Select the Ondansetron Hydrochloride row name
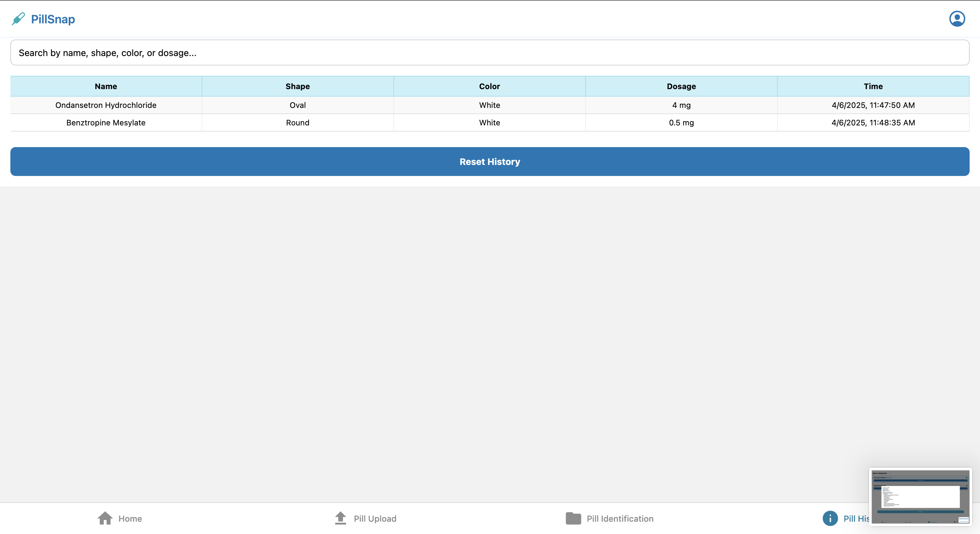This screenshot has height=534, width=980. [x=106, y=105]
